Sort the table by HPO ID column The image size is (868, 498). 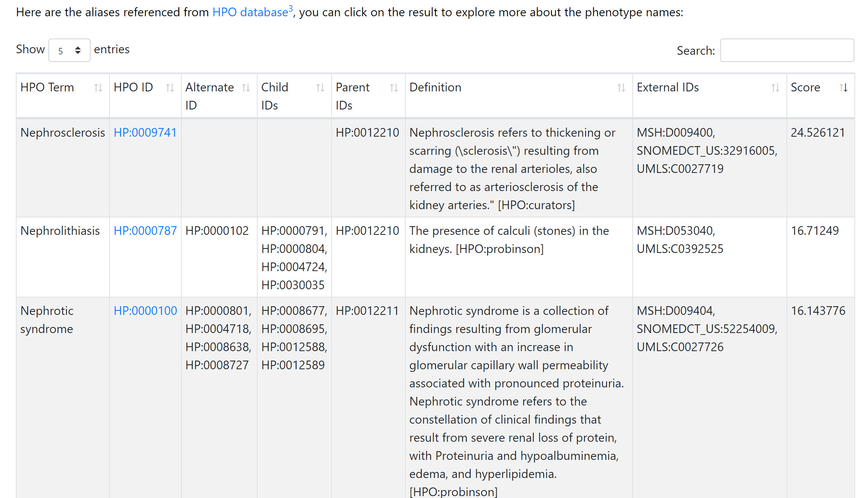point(170,88)
